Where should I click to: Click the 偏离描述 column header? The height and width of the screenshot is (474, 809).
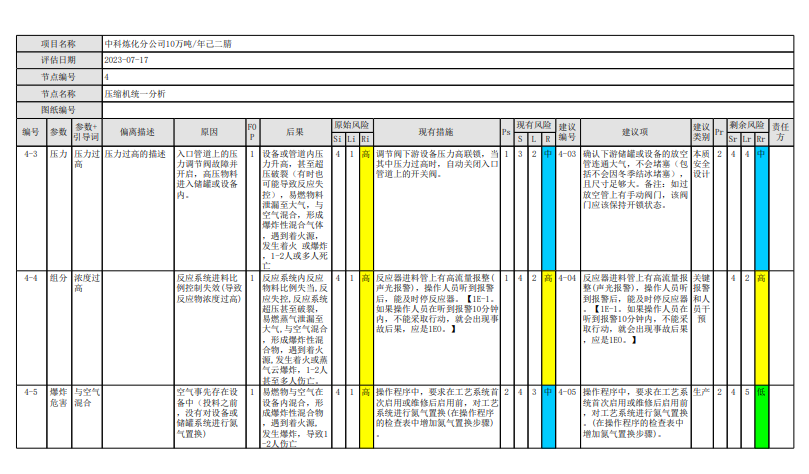pos(137,132)
